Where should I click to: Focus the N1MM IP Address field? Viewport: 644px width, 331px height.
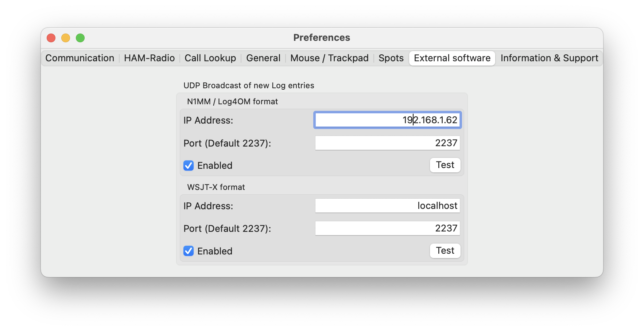pos(387,120)
